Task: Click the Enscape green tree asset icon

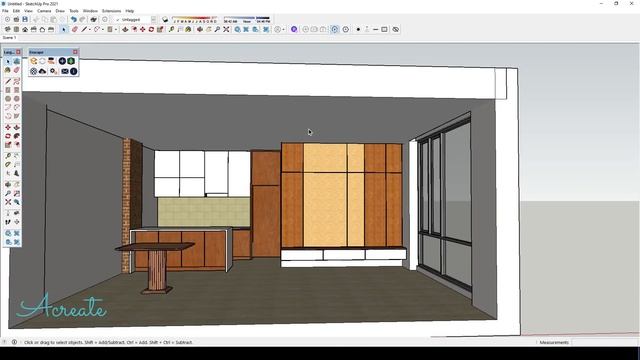Action: pyautogui.click(x=71, y=61)
